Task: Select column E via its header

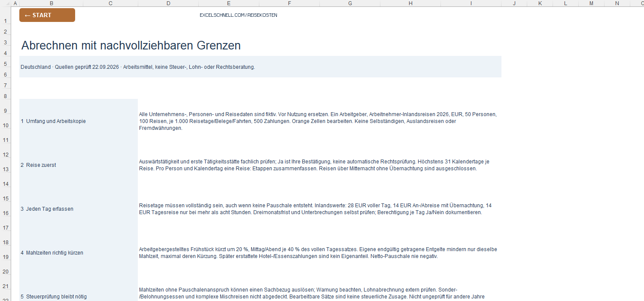Action: coord(228,3)
